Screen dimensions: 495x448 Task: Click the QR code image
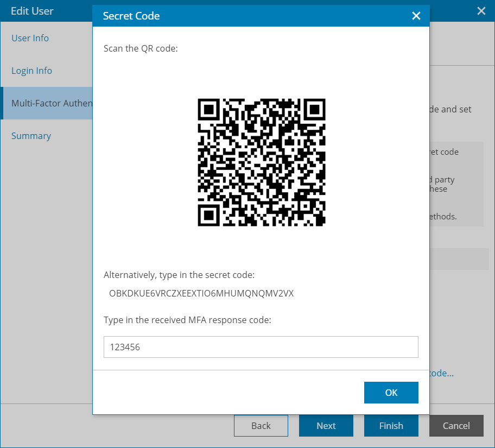coord(262,162)
